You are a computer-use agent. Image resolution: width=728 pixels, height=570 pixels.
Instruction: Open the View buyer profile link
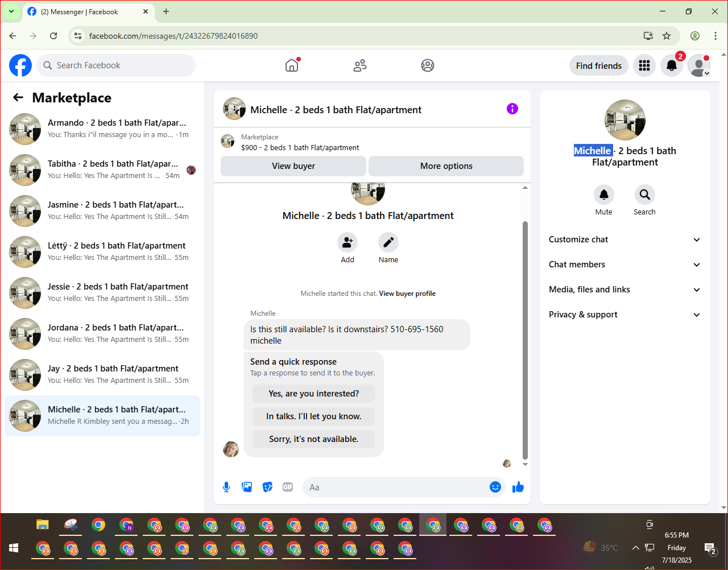(407, 294)
